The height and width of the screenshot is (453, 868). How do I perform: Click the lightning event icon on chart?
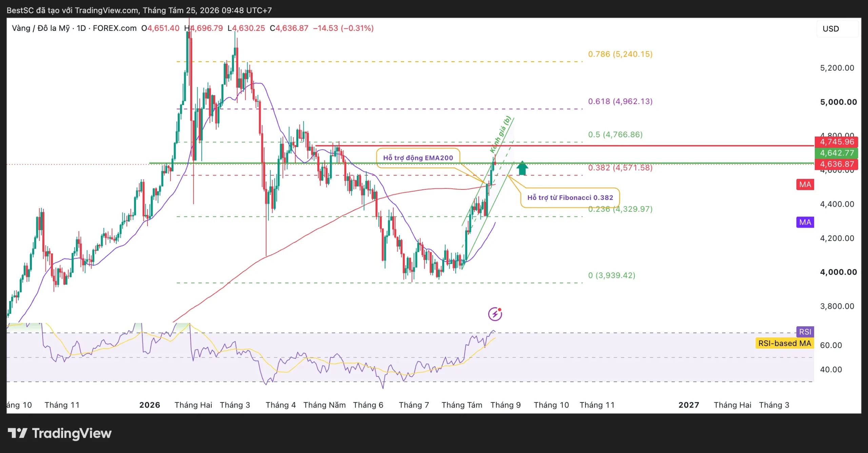click(x=495, y=314)
